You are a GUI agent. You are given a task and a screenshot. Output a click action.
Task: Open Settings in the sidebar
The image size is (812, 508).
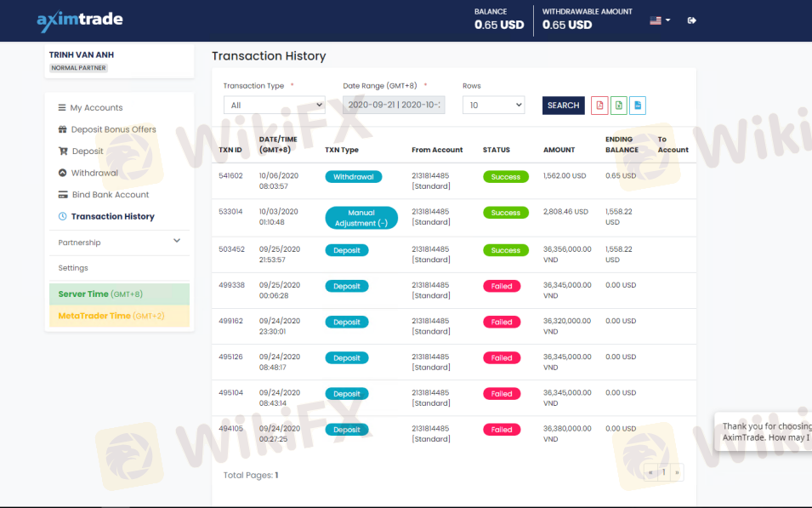(73, 268)
